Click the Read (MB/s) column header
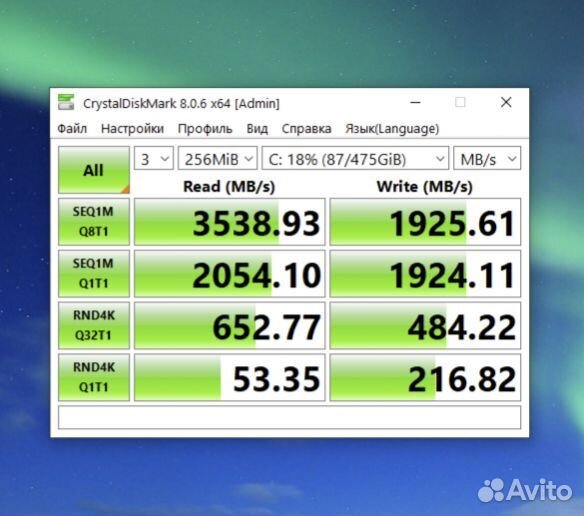The image size is (584, 516). pyautogui.click(x=229, y=186)
